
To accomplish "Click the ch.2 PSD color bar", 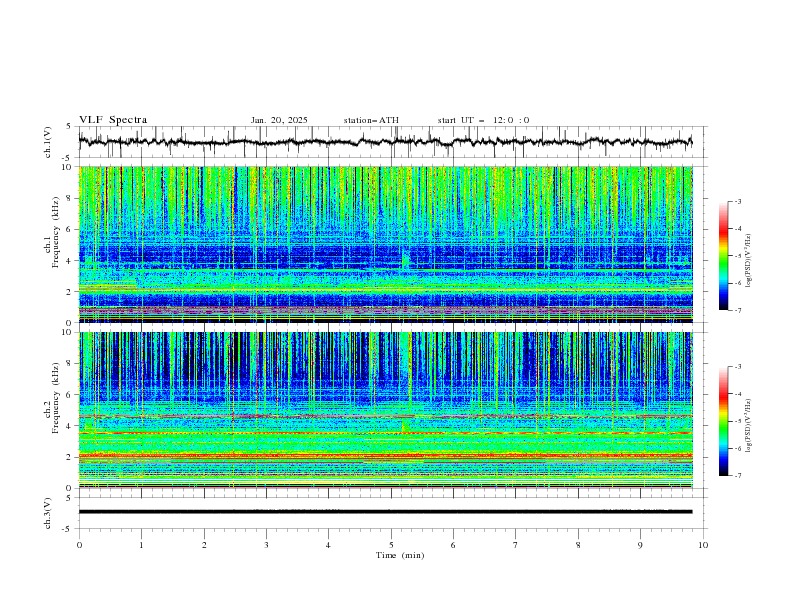I will coord(723,421).
